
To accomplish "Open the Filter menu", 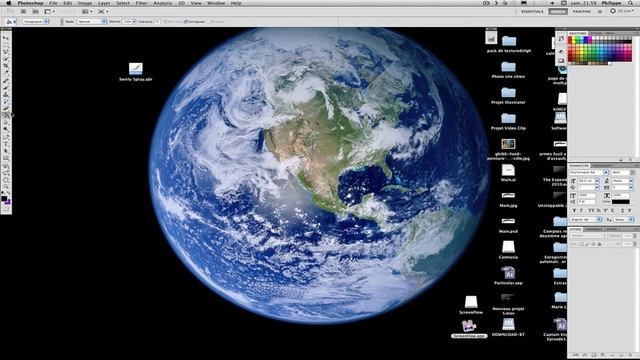I will tap(141, 3).
